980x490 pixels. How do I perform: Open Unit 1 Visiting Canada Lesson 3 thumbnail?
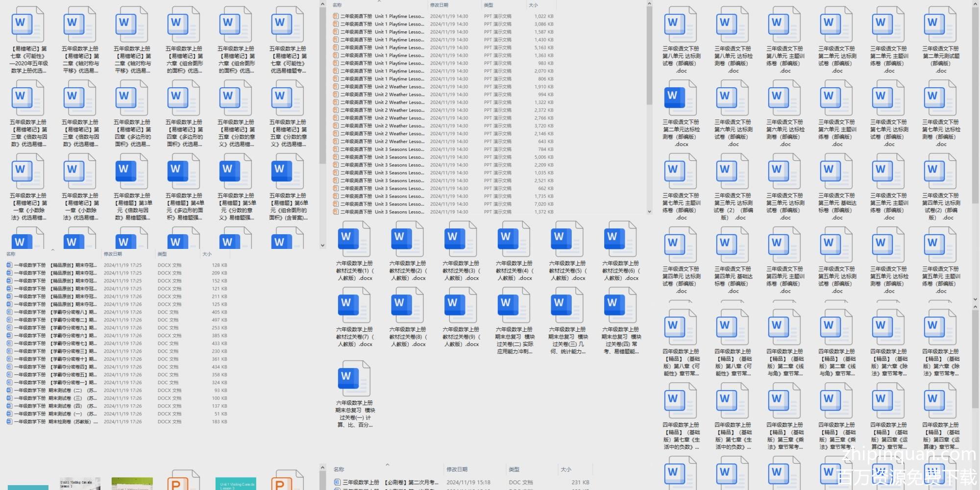pyautogui.click(x=235, y=483)
